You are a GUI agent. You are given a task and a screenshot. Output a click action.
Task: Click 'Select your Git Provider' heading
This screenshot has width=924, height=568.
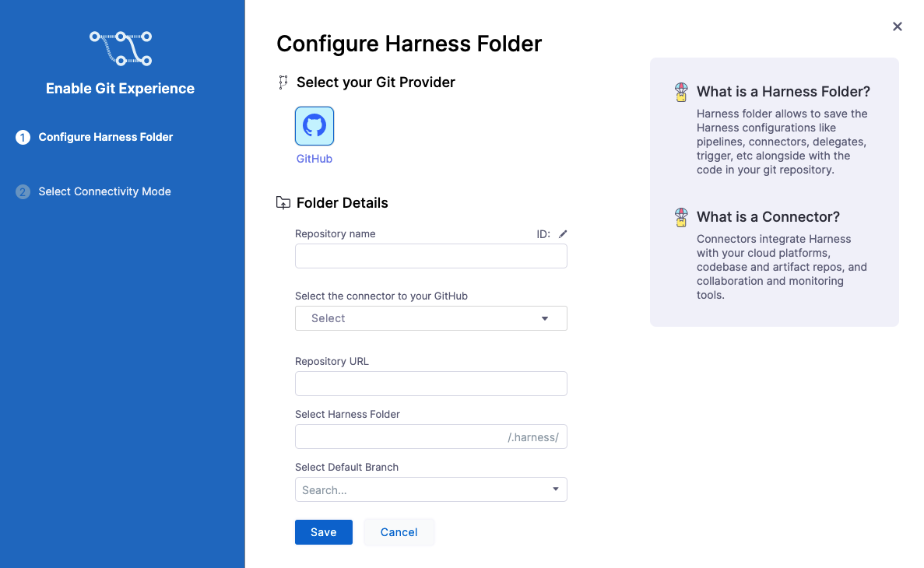pyautogui.click(x=375, y=82)
